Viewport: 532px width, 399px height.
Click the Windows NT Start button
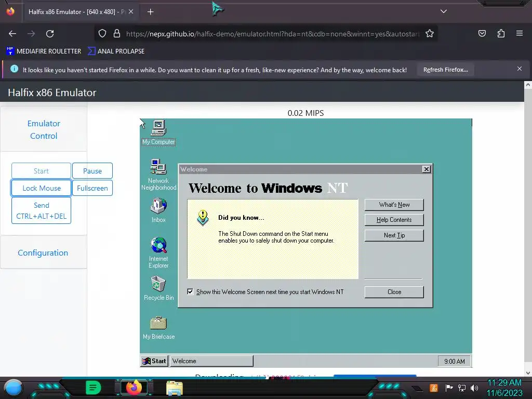point(154,361)
